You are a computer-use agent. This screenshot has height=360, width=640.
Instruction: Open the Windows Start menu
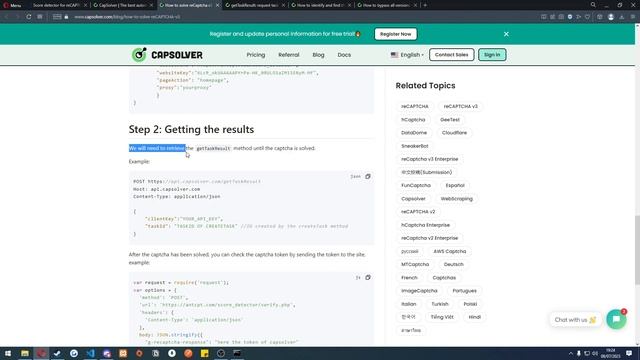point(8,353)
